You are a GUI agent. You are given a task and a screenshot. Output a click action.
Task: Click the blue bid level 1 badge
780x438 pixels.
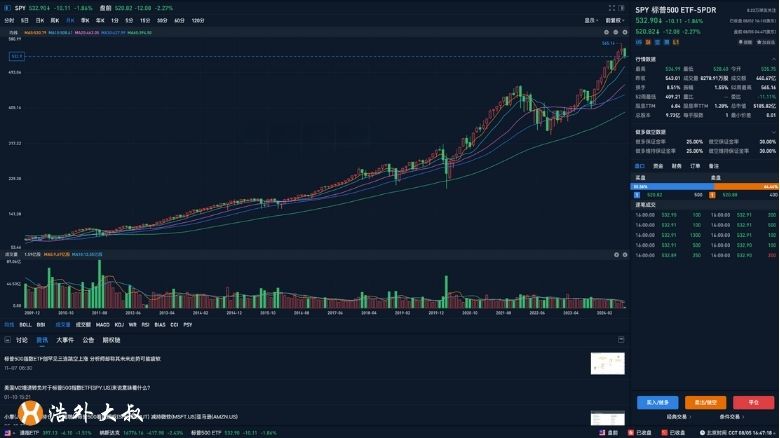pos(637,195)
